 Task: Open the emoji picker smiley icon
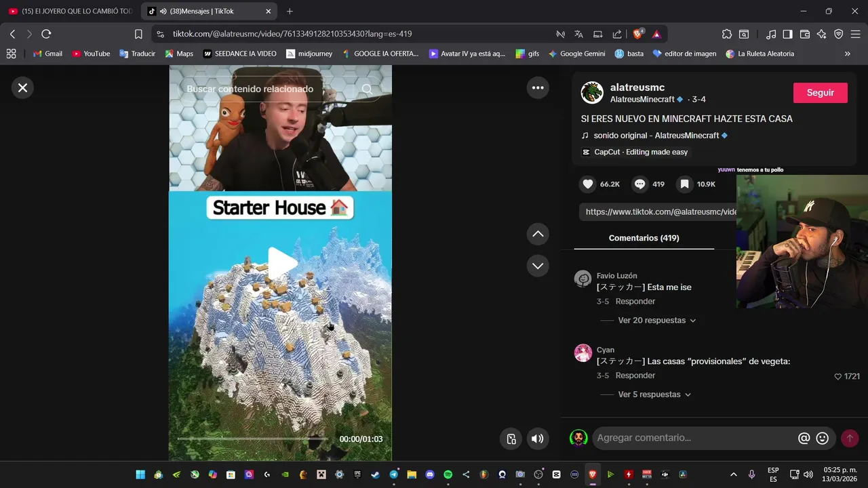pyautogui.click(x=823, y=439)
